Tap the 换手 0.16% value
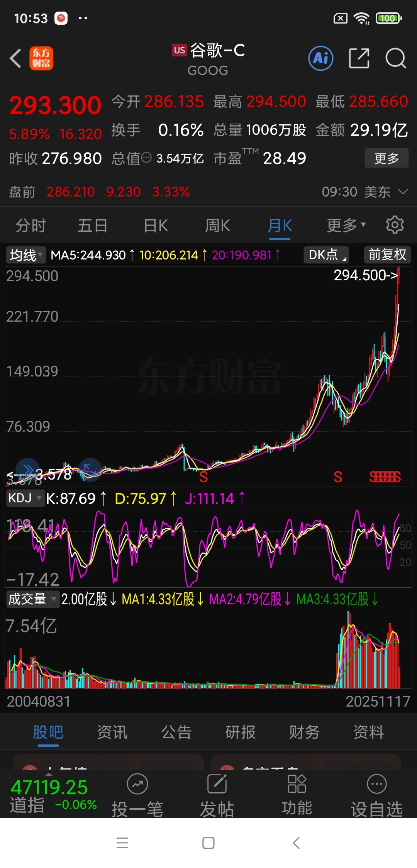 click(x=181, y=130)
